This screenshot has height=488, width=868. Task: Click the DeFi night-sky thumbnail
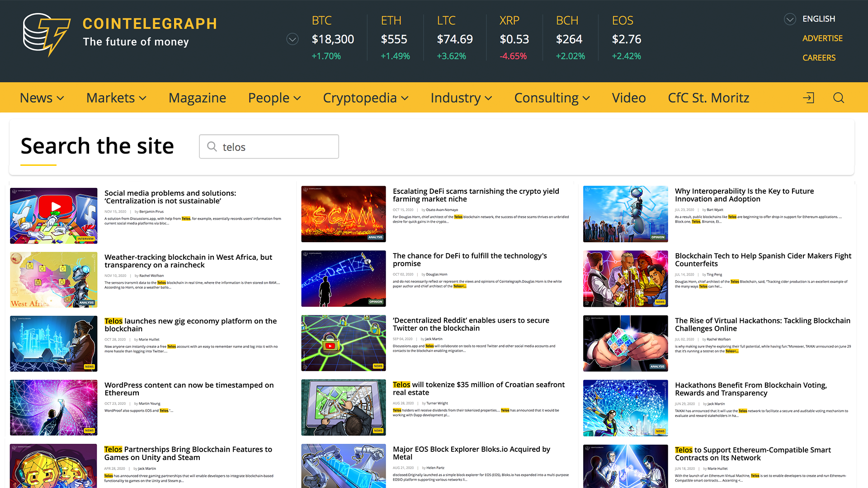pyautogui.click(x=344, y=279)
